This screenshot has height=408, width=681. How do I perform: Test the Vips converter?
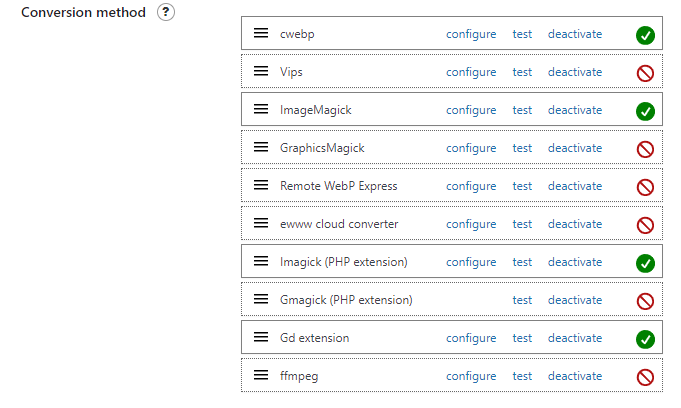tap(522, 72)
